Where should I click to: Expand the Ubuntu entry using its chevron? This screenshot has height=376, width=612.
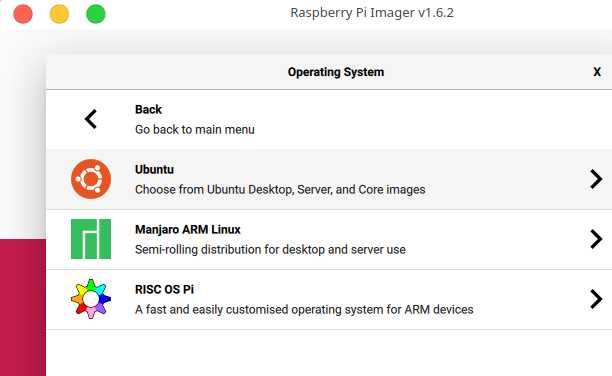click(596, 179)
